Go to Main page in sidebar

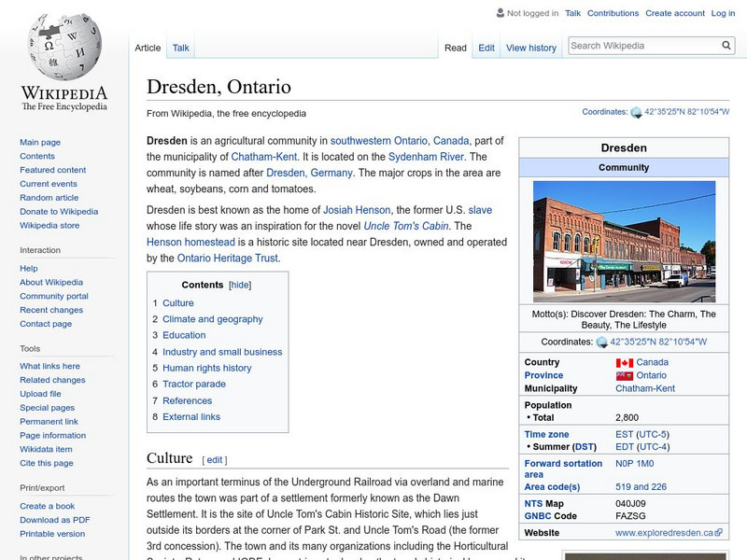pyautogui.click(x=40, y=142)
